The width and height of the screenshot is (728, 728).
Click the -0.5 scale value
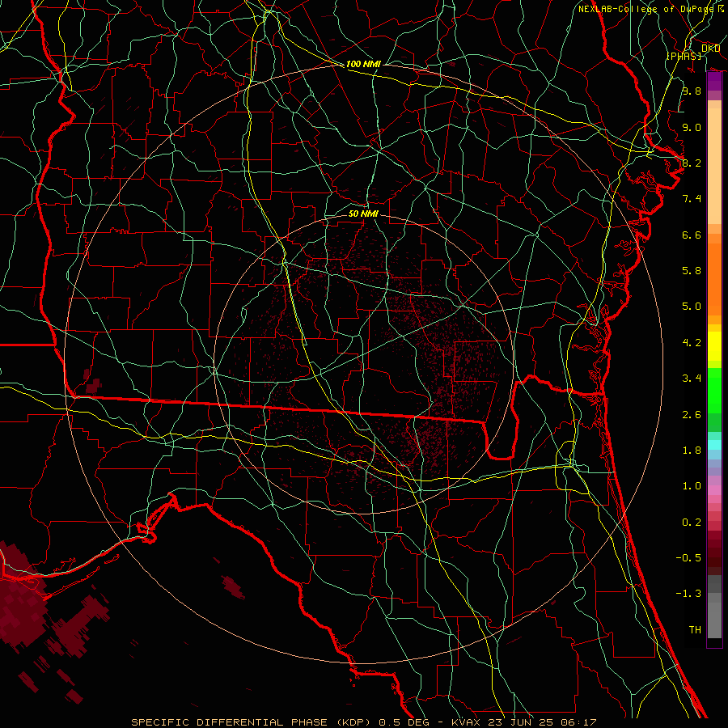[688, 558]
